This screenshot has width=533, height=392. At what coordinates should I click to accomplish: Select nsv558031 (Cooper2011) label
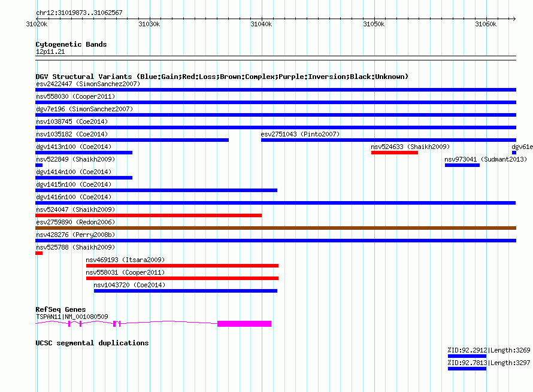(125, 272)
